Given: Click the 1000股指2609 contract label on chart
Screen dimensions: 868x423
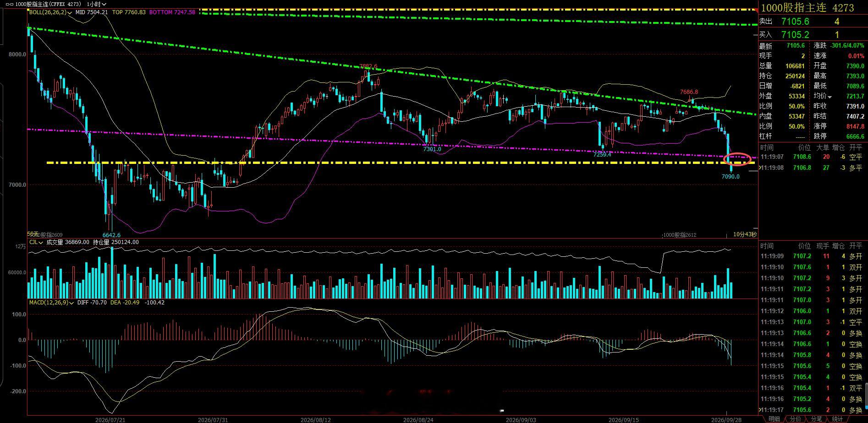Looking at the screenshot, I should click(46, 235).
